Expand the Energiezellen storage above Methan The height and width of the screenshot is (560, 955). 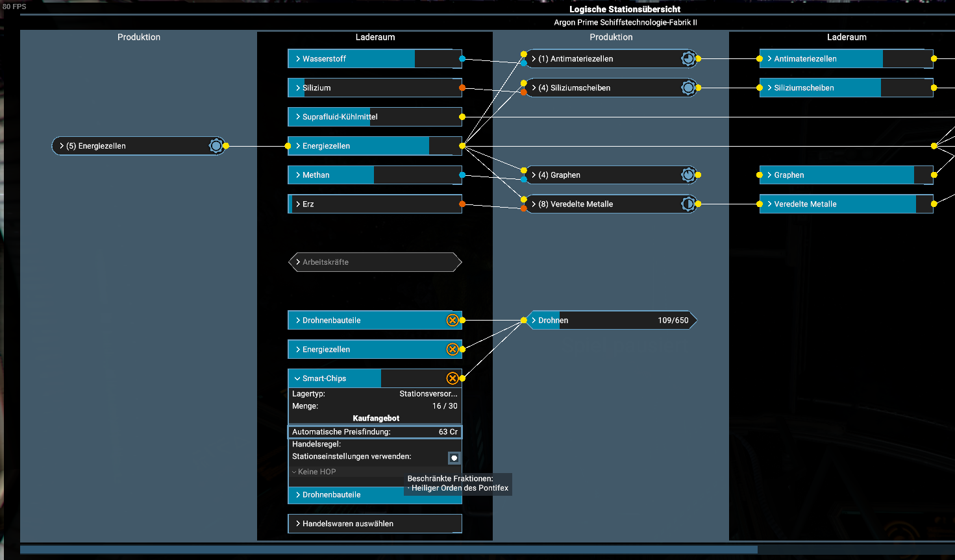(375, 146)
